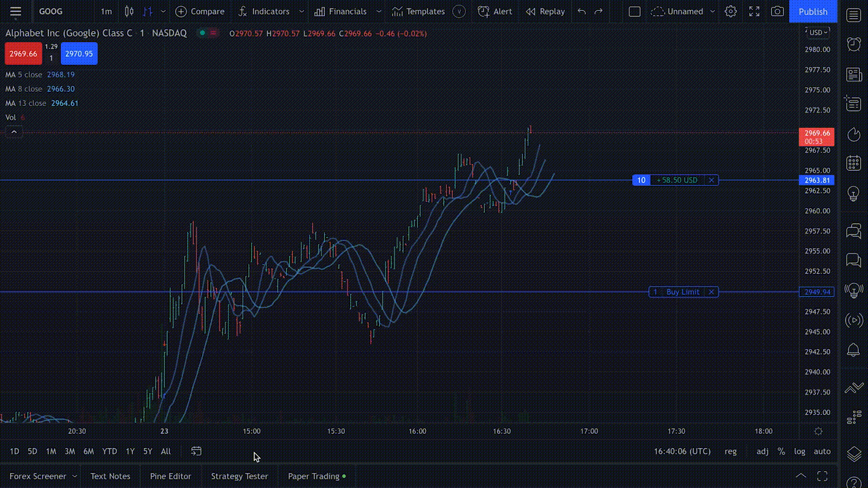Open the go to date icon

pyautogui.click(x=196, y=451)
